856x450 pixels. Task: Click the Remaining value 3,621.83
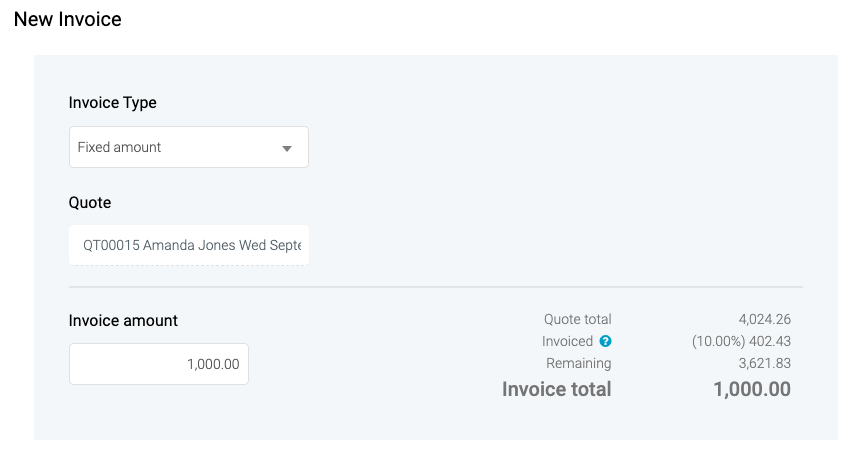(x=765, y=363)
